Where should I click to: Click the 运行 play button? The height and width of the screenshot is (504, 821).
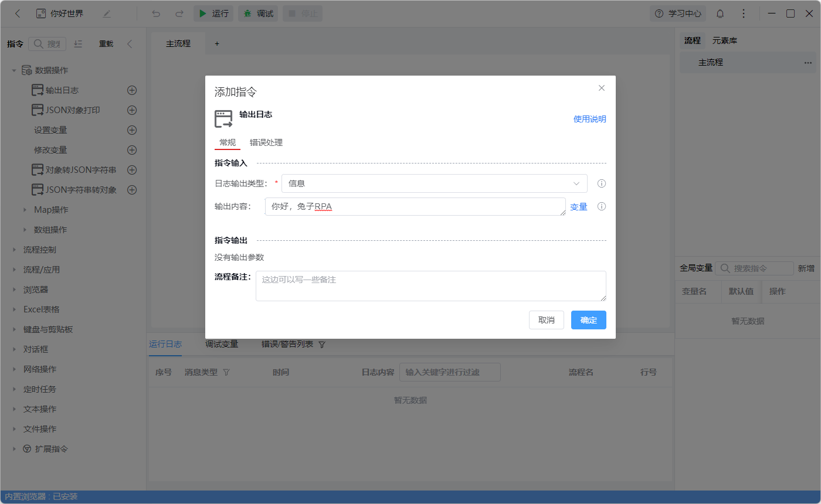(213, 13)
